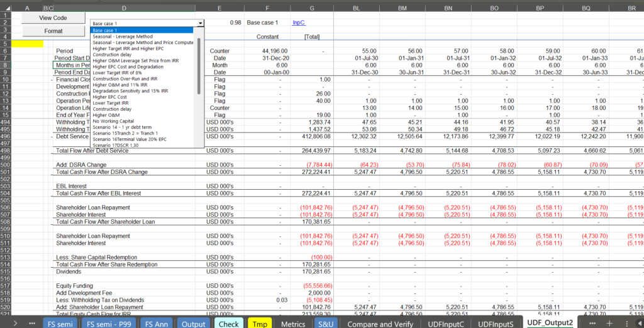This screenshot has width=644, height=328.
Task: Click the Format button
Action: point(53,31)
